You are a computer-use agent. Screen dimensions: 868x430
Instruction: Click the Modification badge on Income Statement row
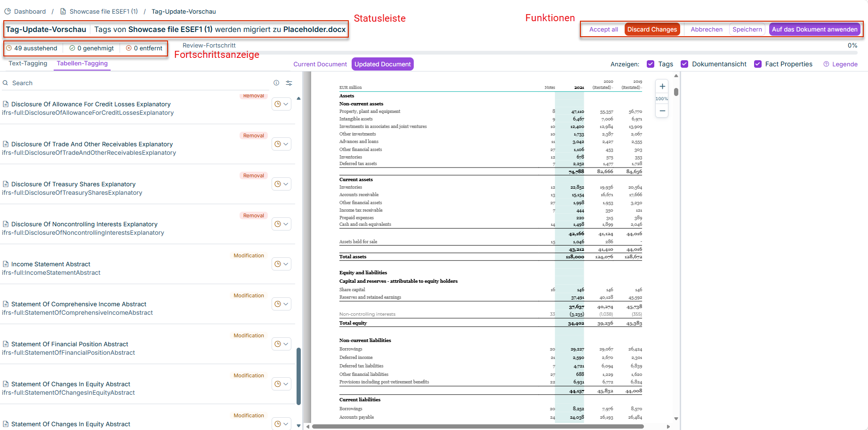pos(249,255)
